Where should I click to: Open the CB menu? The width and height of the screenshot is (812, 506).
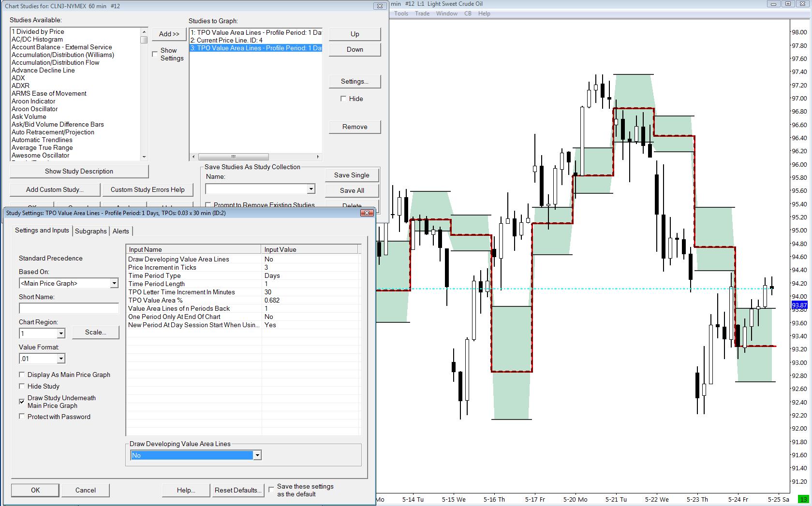click(x=468, y=14)
